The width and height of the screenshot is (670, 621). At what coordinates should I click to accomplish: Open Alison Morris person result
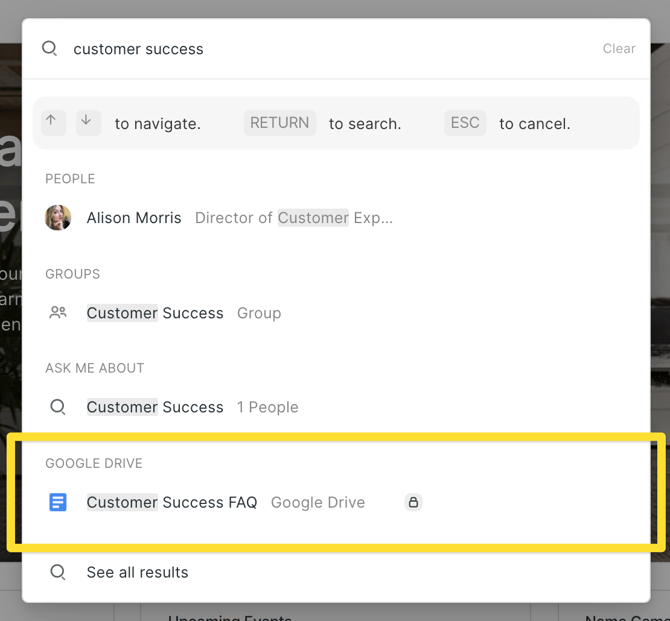[134, 218]
